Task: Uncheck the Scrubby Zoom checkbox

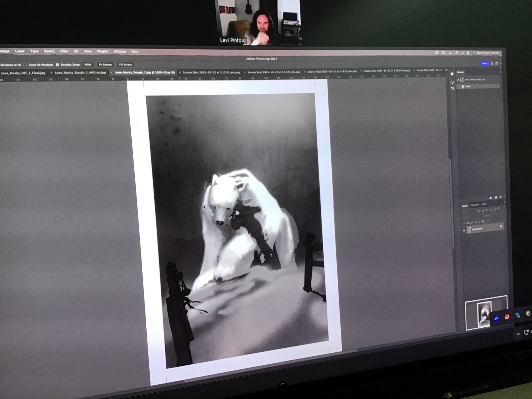Action: pyautogui.click(x=57, y=65)
